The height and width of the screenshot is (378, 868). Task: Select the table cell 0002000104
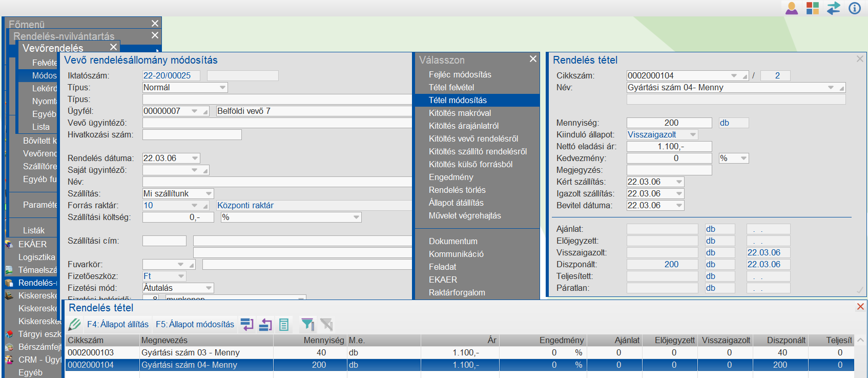pyautogui.click(x=102, y=365)
